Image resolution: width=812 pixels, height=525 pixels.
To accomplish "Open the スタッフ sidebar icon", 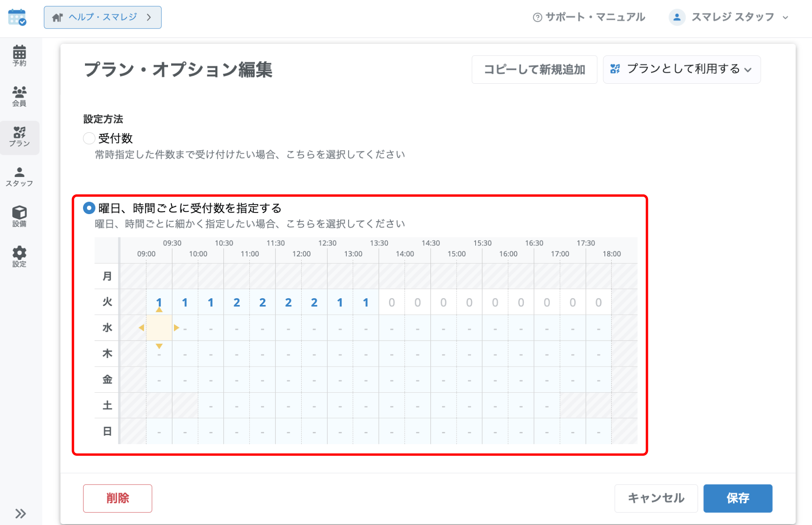I will pos(19,177).
